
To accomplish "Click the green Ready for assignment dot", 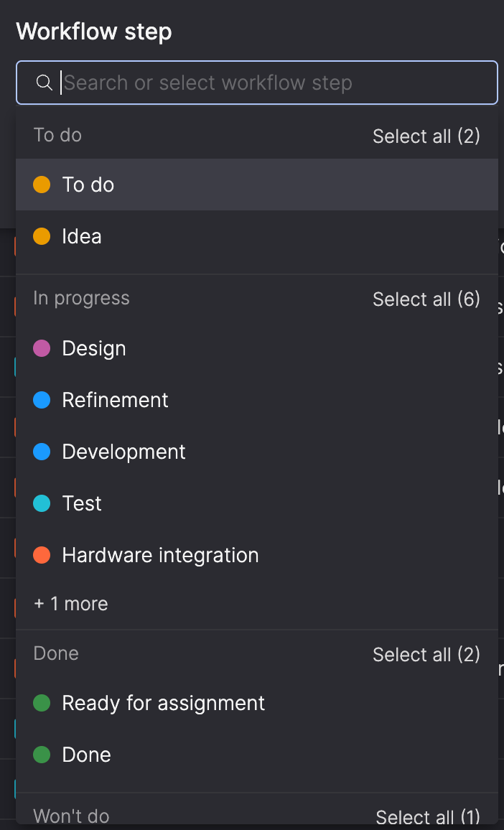I will tap(42, 703).
